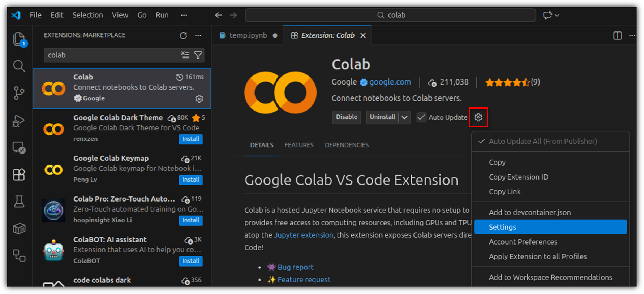Image resolution: width=644 pixels, height=294 pixels.
Task: Expand the Uninstall dropdown arrow
Action: 405,117
